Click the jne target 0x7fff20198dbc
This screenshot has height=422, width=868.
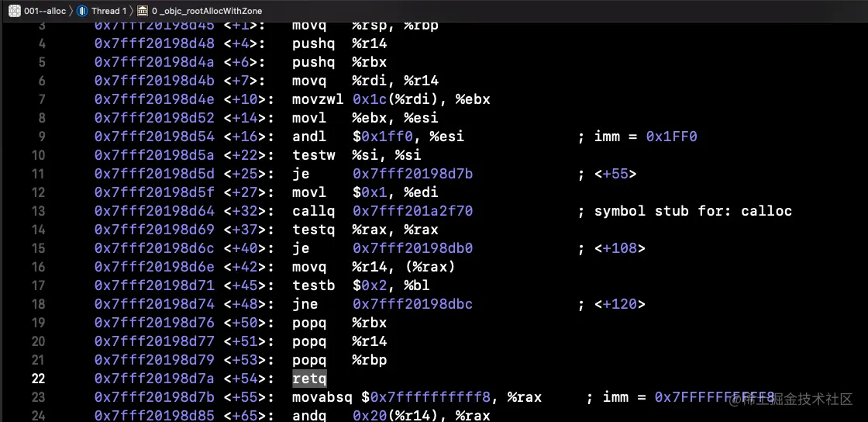(412, 304)
